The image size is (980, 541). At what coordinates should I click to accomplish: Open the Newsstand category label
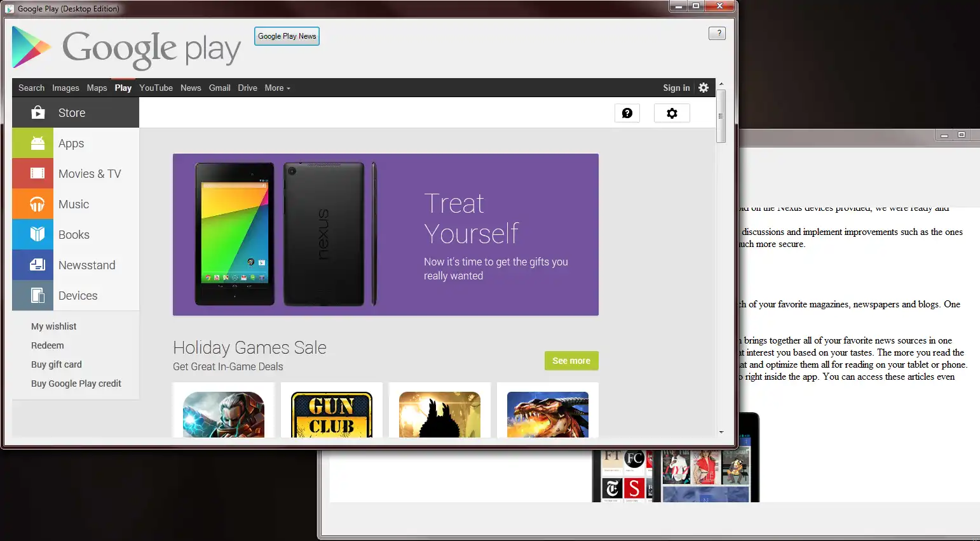87,265
